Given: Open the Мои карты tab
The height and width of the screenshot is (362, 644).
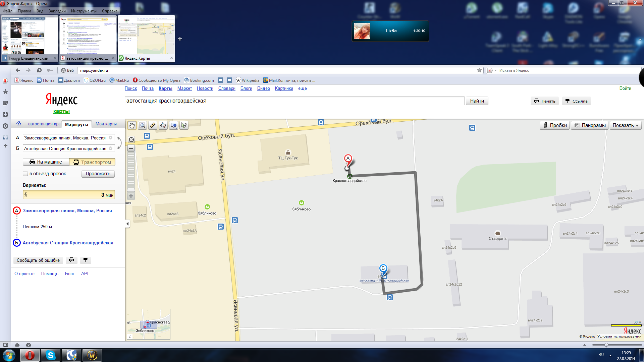Looking at the screenshot, I should pyautogui.click(x=106, y=124).
